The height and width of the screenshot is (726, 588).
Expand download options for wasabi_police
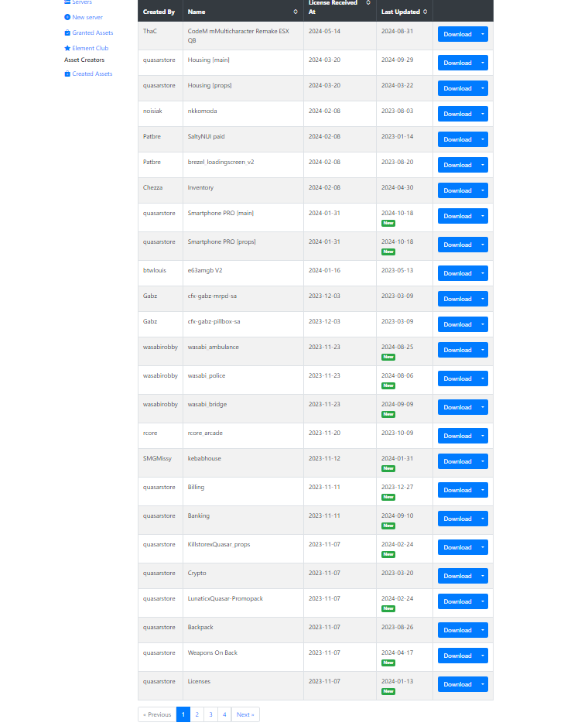(x=483, y=378)
